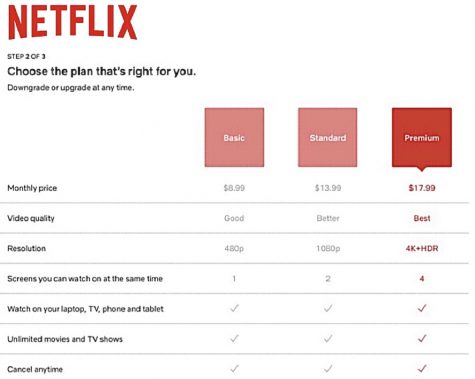Click the $8.99 Basic monthly price
The height and width of the screenshot is (379, 475).
[x=234, y=188]
